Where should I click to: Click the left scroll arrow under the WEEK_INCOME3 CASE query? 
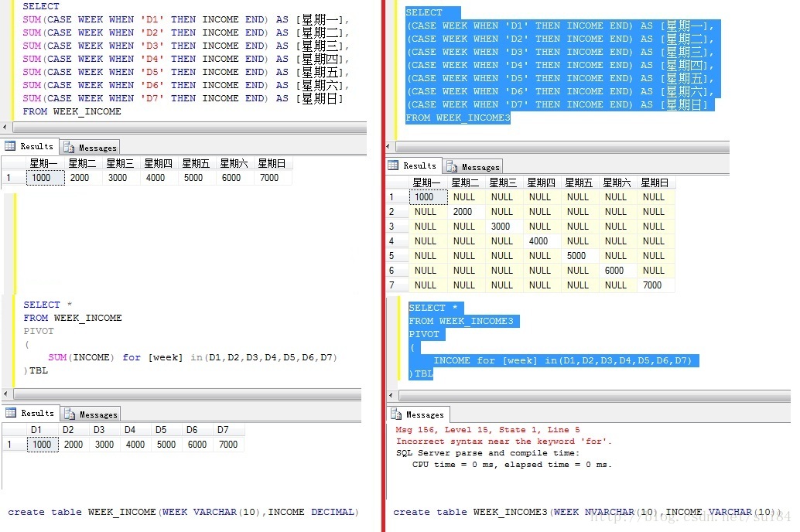click(x=388, y=147)
